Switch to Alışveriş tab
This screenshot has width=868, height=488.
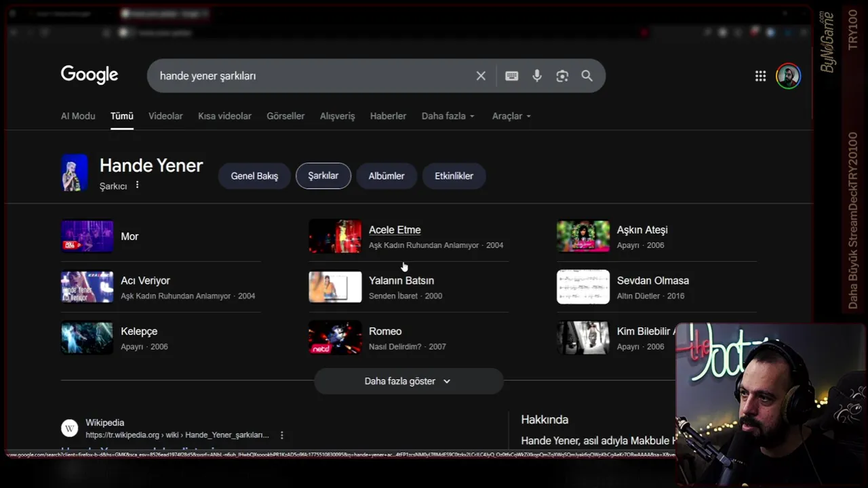pyautogui.click(x=337, y=116)
